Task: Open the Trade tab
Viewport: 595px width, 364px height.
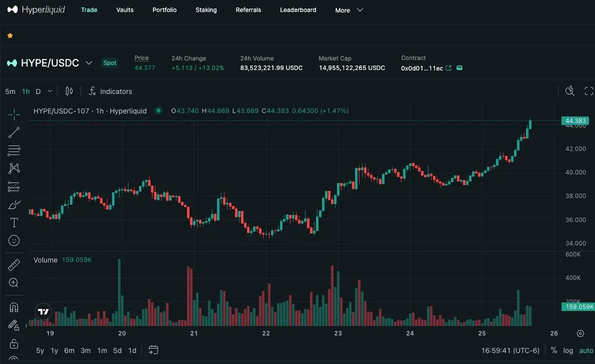Action: tap(89, 10)
